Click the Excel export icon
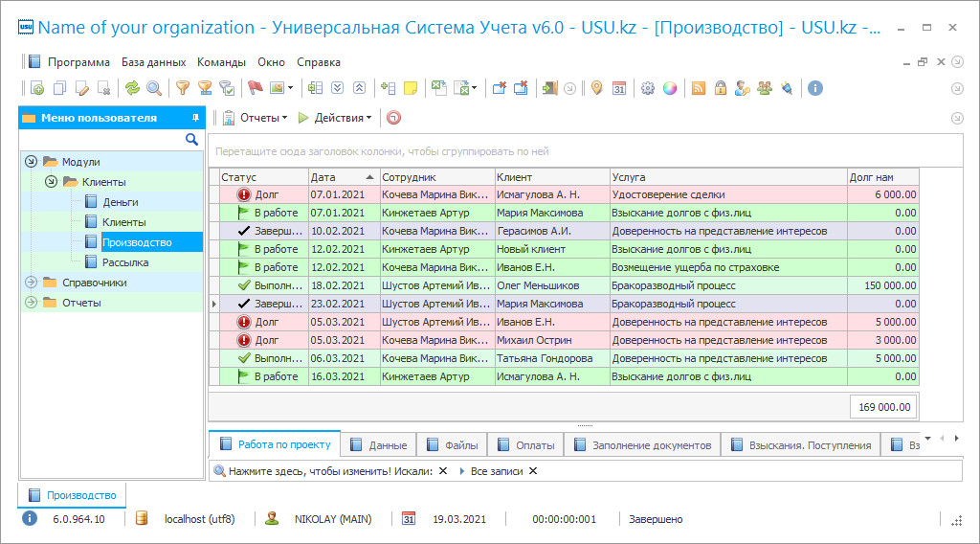 [438, 88]
